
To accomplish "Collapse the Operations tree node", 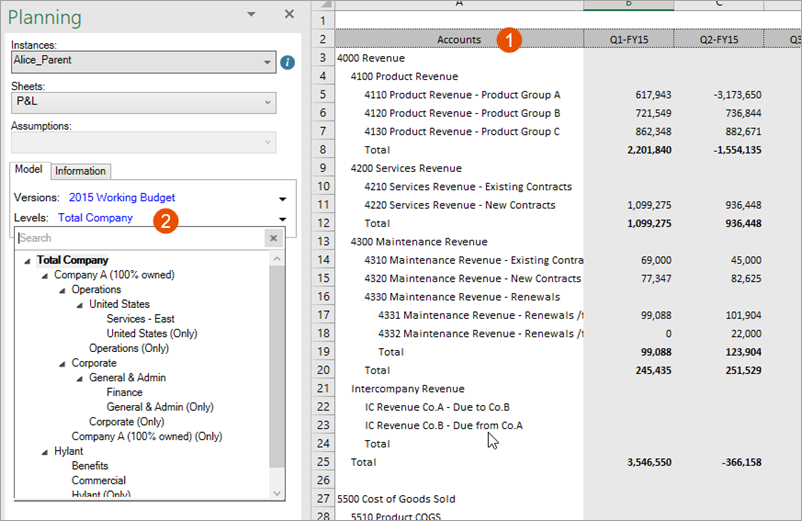I will (62, 290).
